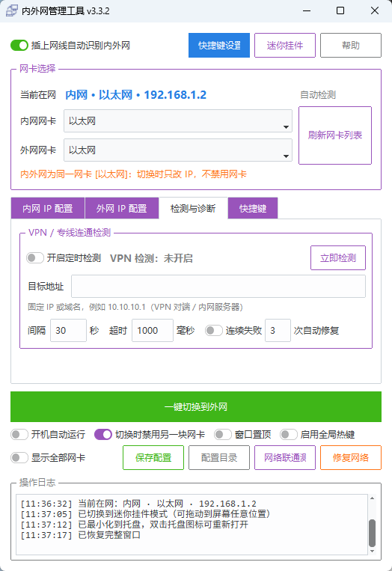Image resolution: width=392 pixels, height=571 pixels.
Task: Enable 启用全局热键 toggle
Action: 289,435
